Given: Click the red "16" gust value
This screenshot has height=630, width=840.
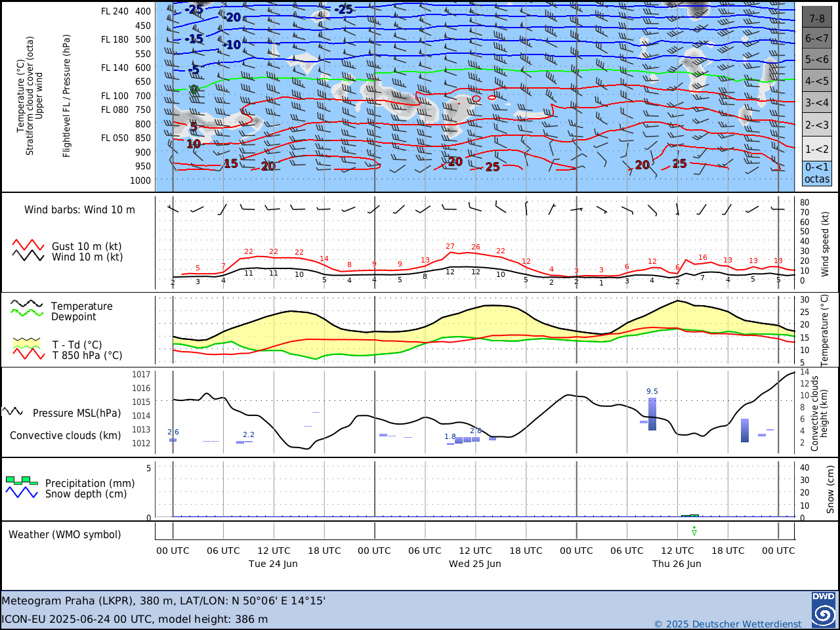Looking at the screenshot, I should click(x=703, y=258).
